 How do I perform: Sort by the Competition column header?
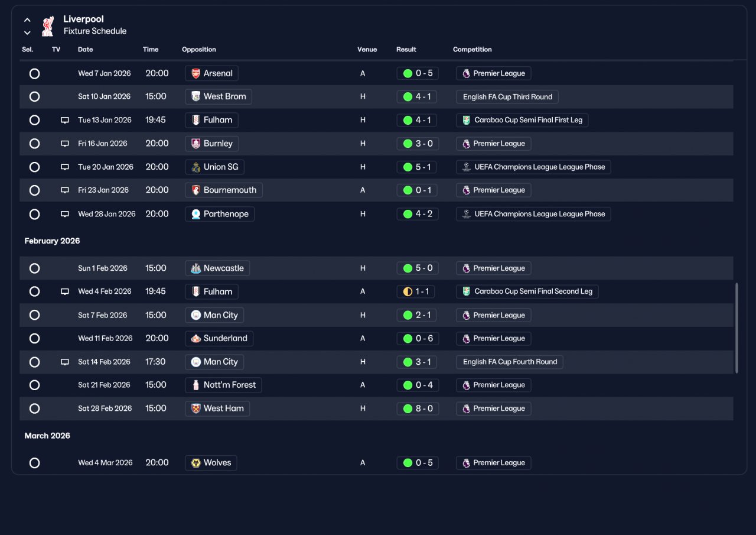tap(472, 50)
